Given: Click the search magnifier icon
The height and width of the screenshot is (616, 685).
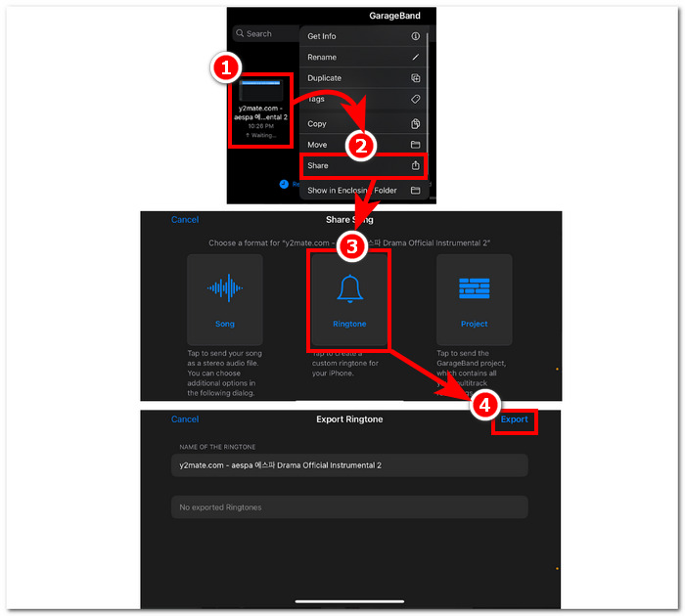Looking at the screenshot, I should 240,33.
